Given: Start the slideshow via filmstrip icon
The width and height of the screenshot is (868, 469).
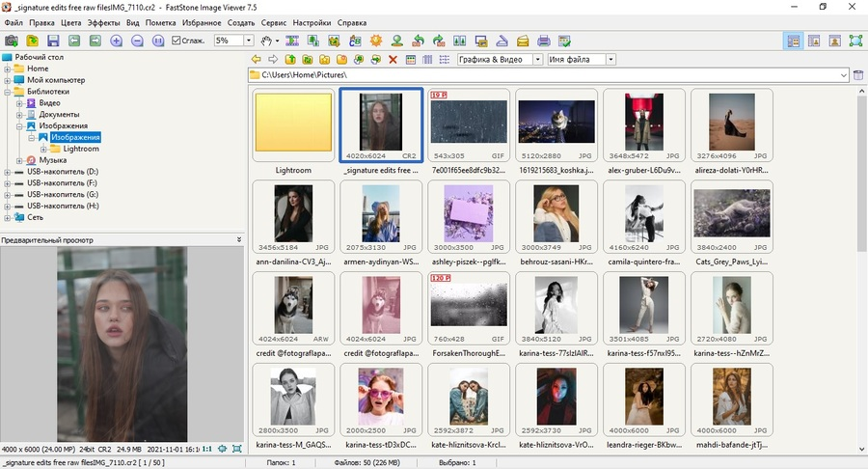Looking at the screenshot, I should pos(292,41).
